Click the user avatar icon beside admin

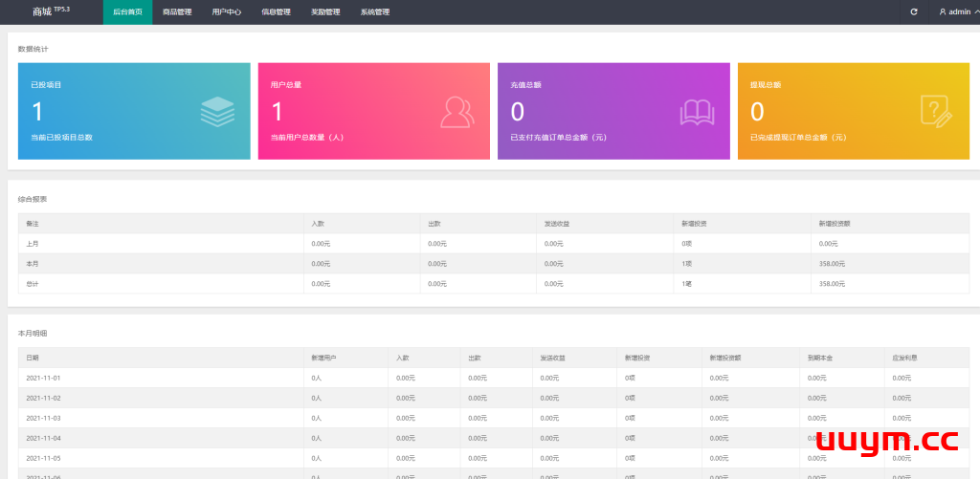[943, 12]
